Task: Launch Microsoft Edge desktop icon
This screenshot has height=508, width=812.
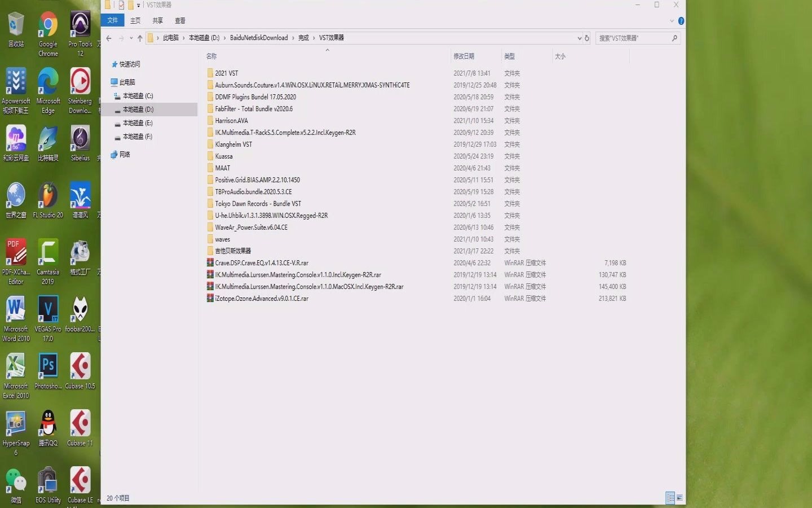Action: [x=48, y=91]
